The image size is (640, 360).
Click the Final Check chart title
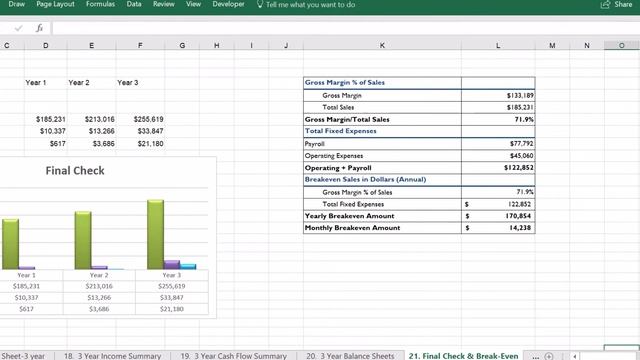(75, 171)
